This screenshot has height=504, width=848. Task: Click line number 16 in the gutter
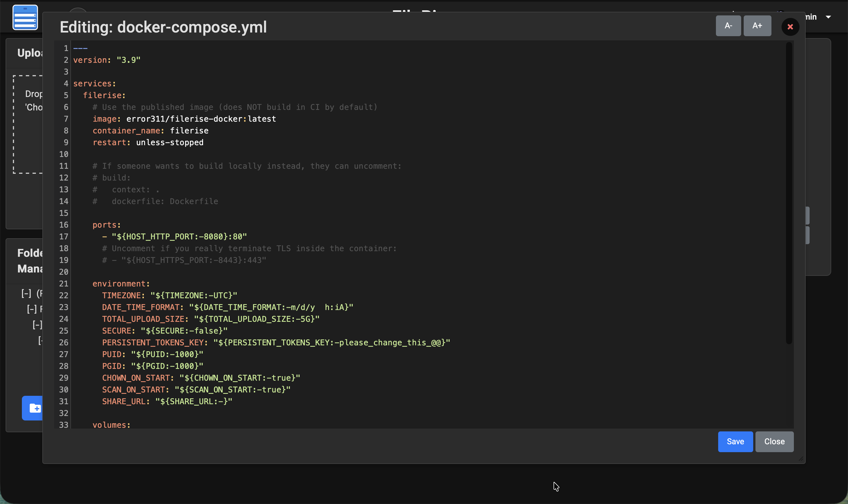click(64, 225)
